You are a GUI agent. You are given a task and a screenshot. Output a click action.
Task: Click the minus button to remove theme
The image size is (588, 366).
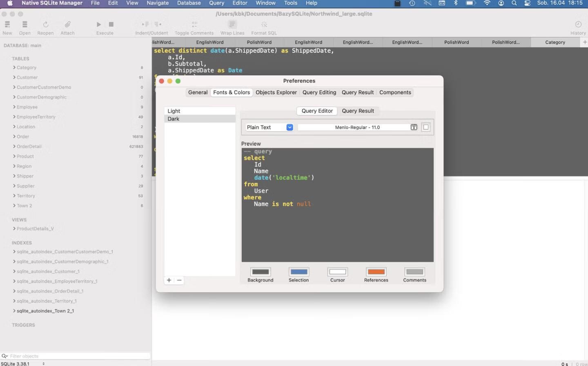pyautogui.click(x=179, y=280)
